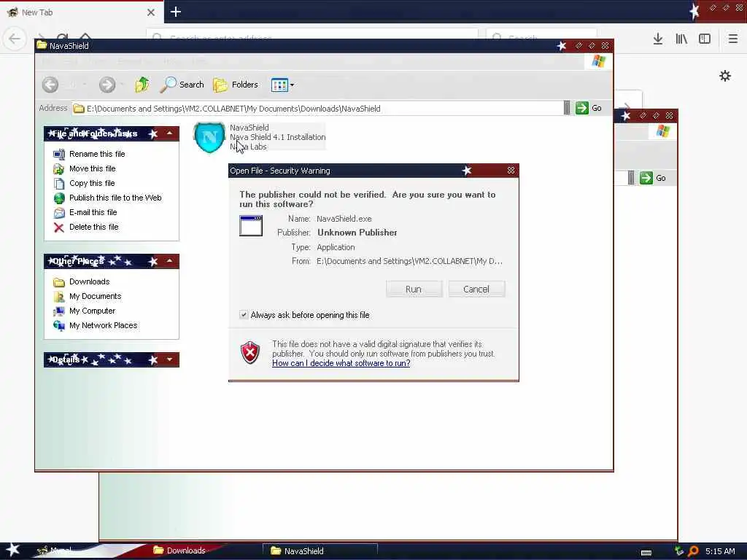Click the Start star button on taskbar
This screenshot has height=560, width=747.
[13, 551]
